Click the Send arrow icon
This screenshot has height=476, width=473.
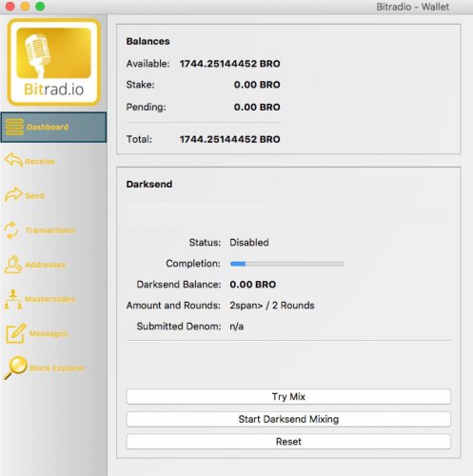click(x=13, y=194)
